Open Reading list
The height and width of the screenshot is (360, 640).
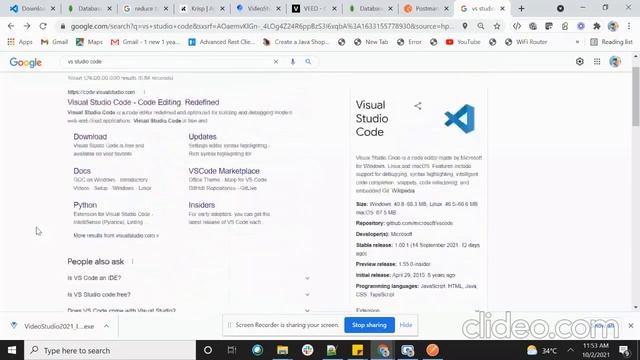(x=611, y=42)
